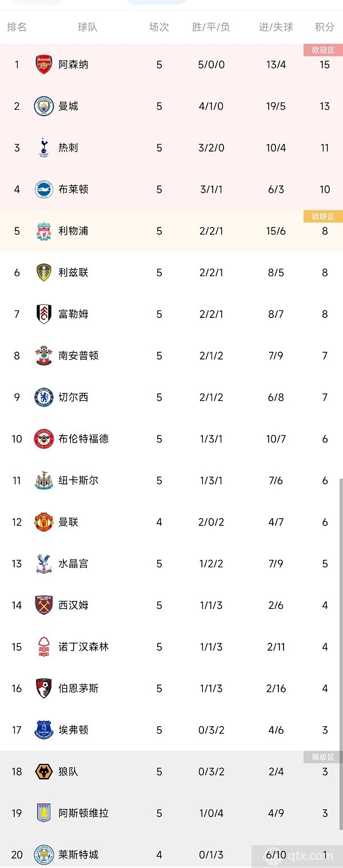
Task: Click the 积分 column header
Action: (325, 27)
